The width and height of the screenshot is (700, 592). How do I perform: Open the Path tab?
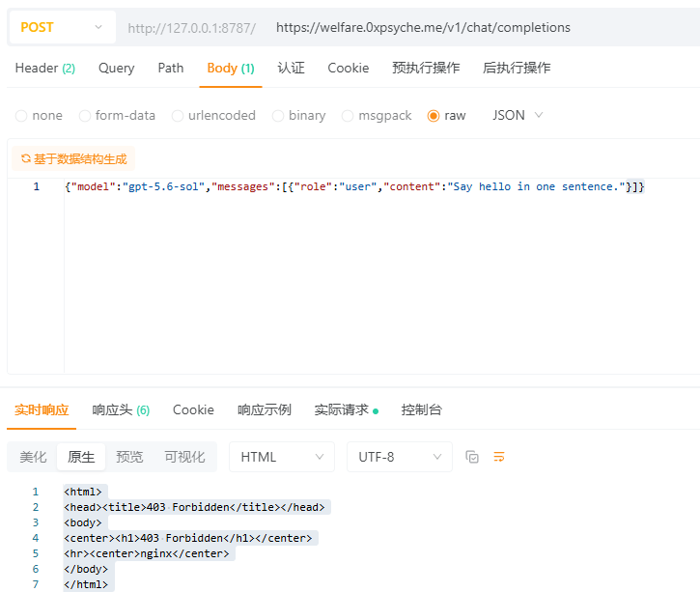[x=171, y=68]
